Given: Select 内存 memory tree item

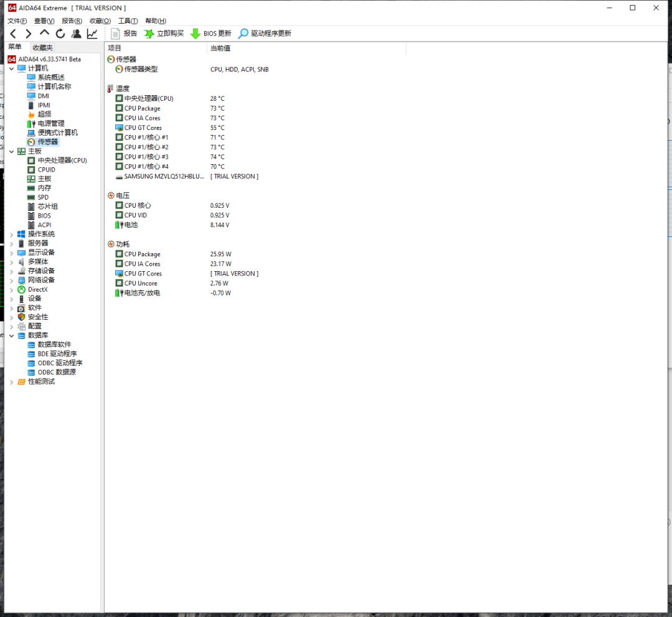Looking at the screenshot, I should (45, 188).
